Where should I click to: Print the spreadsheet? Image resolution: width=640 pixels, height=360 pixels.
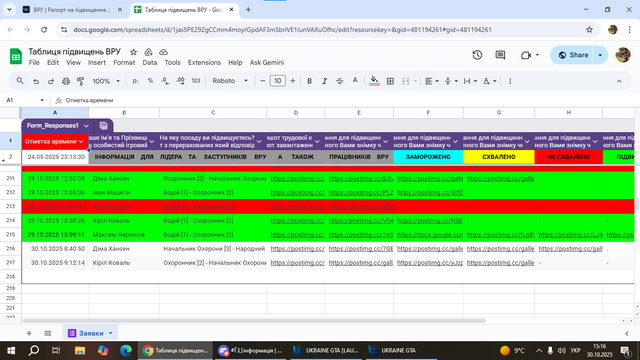point(66,81)
